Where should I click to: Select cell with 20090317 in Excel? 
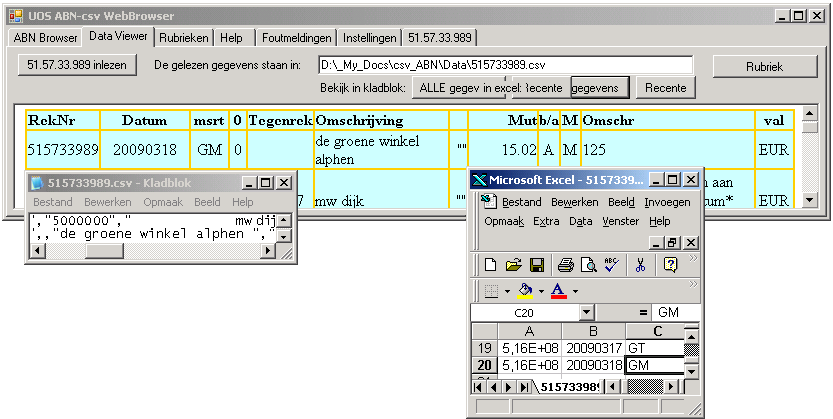coord(593,348)
